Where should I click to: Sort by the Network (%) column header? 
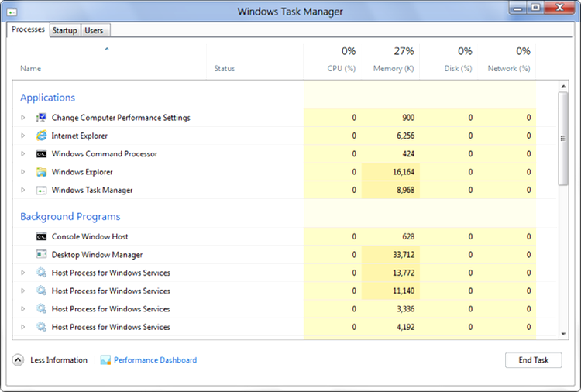[509, 68]
